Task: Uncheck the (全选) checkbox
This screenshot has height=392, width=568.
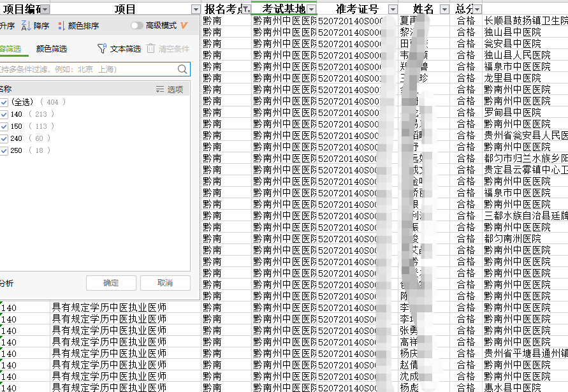Action: [x=4, y=102]
